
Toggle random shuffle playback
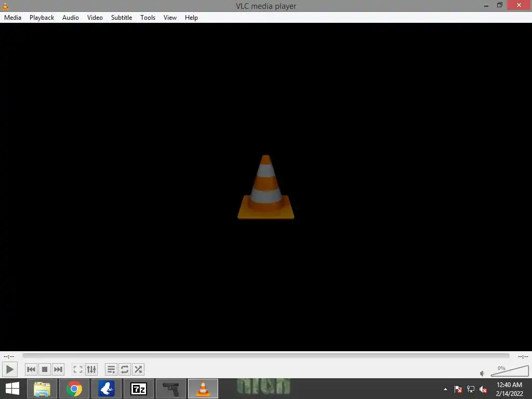tap(138, 369)
